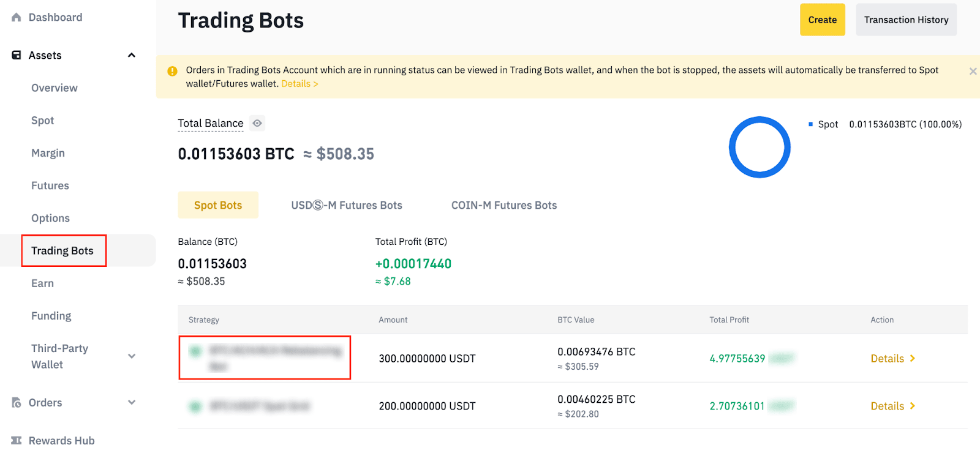This screenshot has width=980, height=453.
Task: Open the Details link in the banner
Action: (x=300, y=84)
